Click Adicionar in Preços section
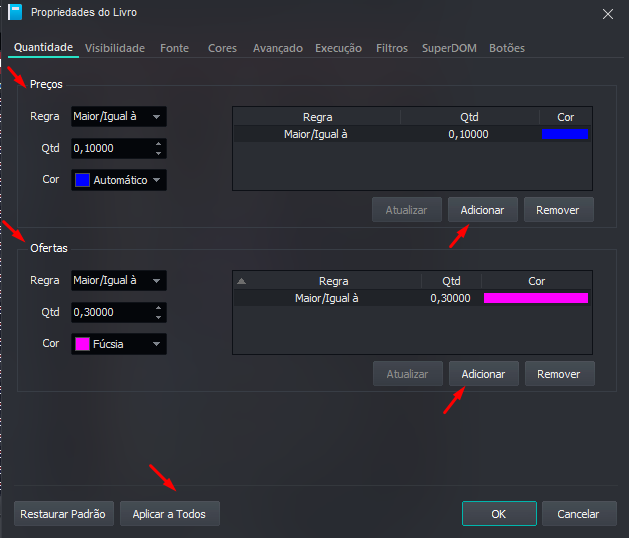 483,210
